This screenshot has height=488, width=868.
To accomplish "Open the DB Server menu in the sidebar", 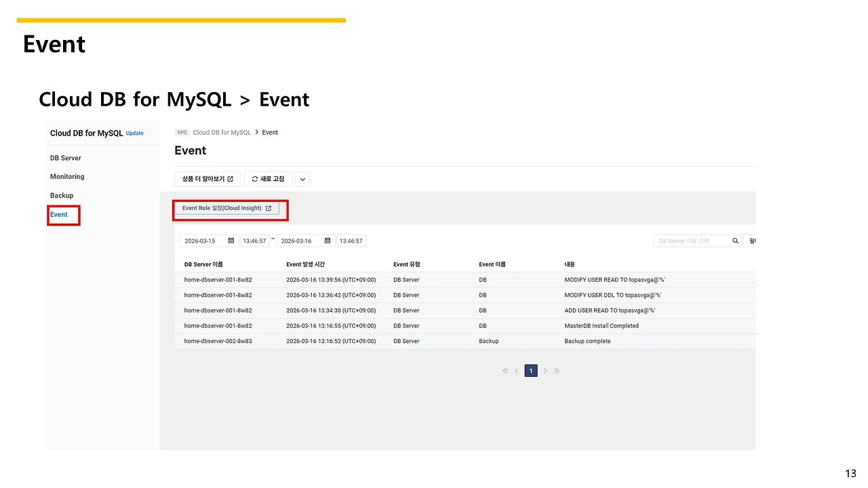I will (x=66, y=158).
